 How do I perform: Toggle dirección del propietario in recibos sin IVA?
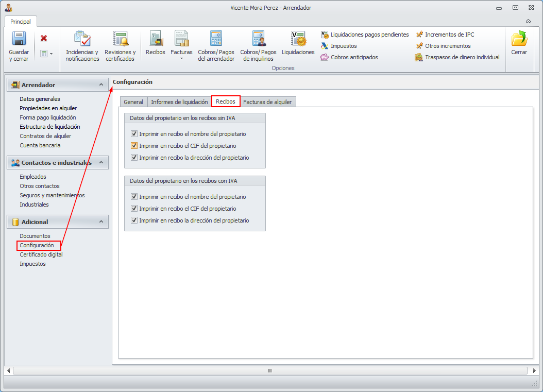coord(134,157)
